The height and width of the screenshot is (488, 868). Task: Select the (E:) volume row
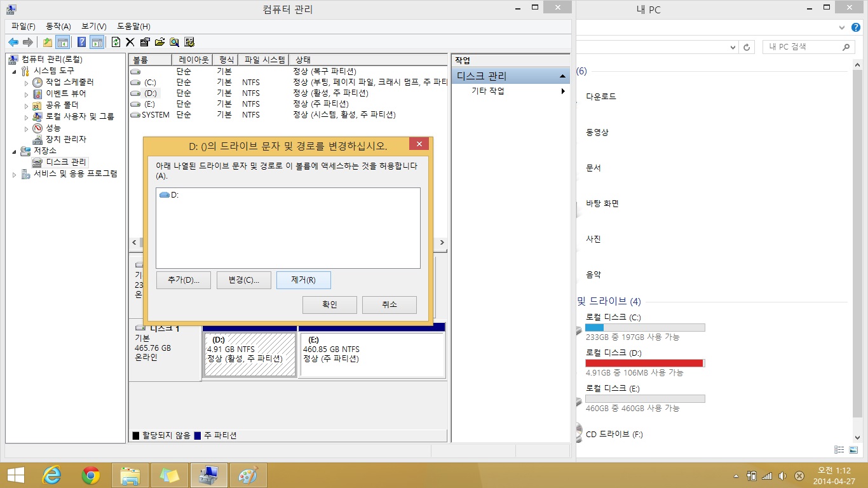pyautogui.click(x=288, y=104)
